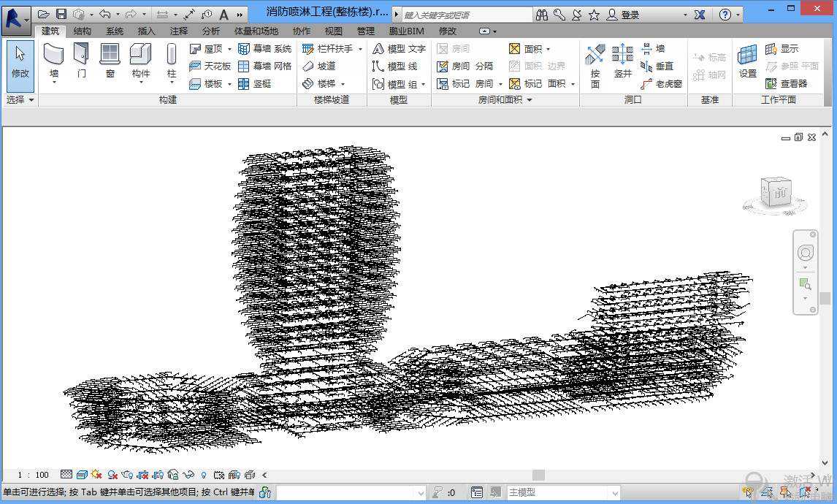Click the 1 : 100 view scale
Viewport: 837px width, 504px height.
click(33, 475)
